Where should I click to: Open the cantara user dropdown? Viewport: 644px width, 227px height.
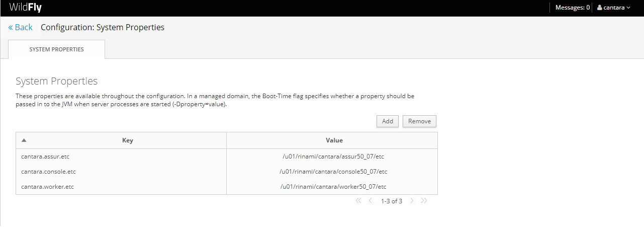point(614,8)
